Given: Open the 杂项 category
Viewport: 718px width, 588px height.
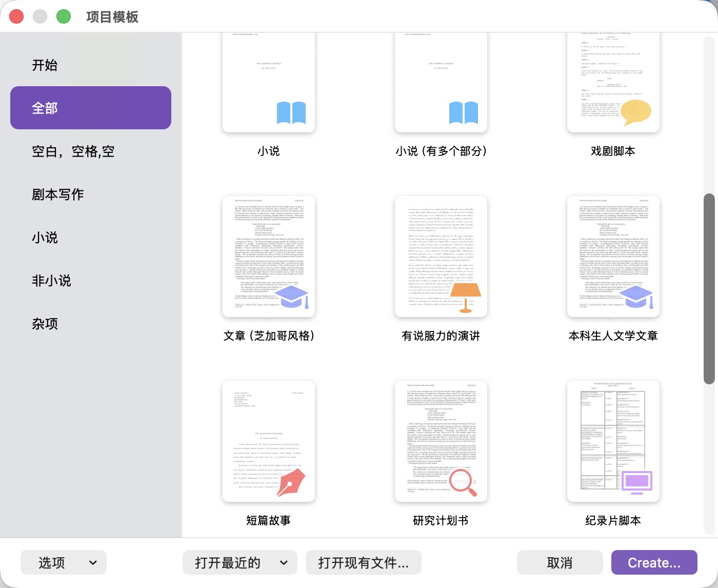Looking at the screenshot, I should [x=46, y=324].
